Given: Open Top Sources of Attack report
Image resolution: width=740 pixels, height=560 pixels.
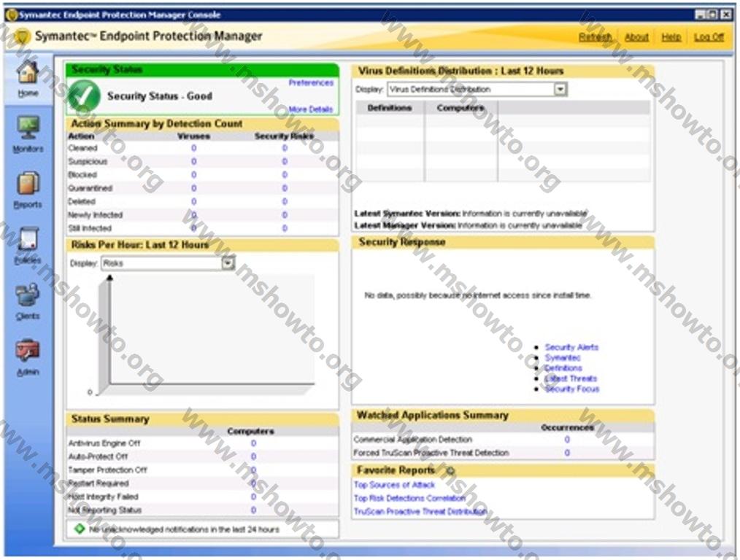Looking at the screenshot, I should (394, 485).
